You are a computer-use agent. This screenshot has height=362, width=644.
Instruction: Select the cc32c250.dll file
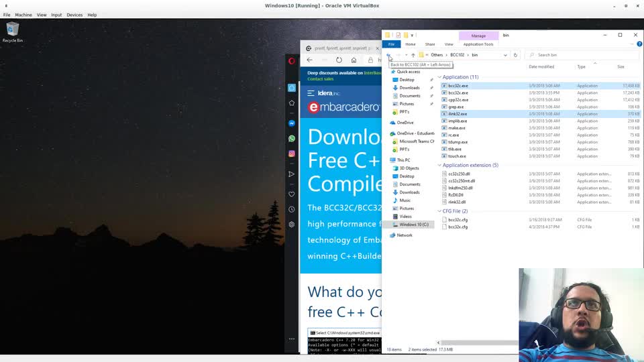click(459, 174)
